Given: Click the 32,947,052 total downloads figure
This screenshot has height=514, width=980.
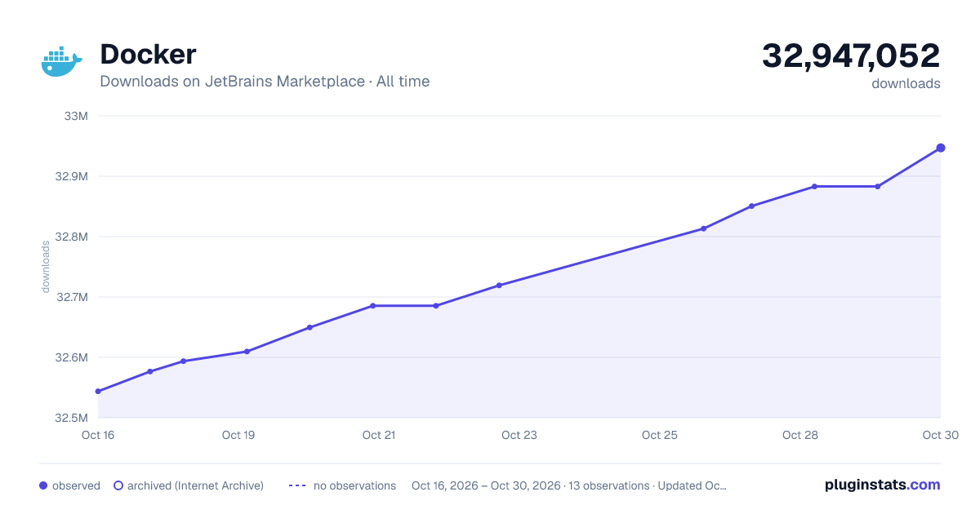Looking at the screenshot, I should point(851,55).
